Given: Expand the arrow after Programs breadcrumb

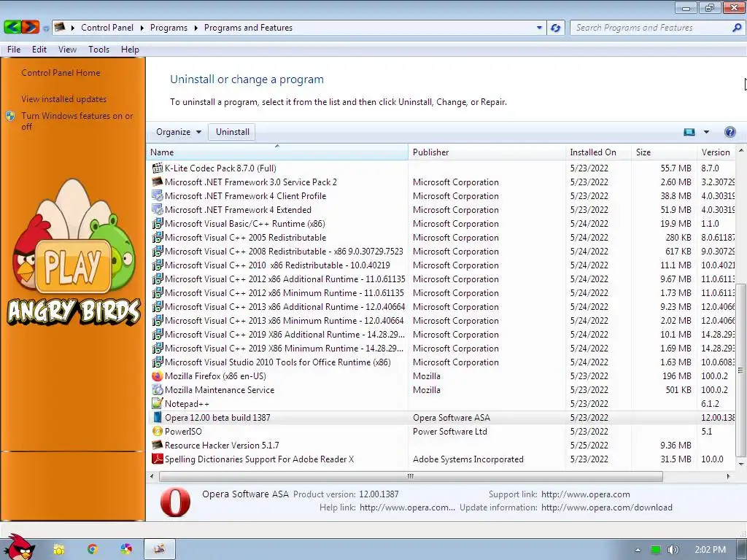Looking at the screenshot, I should tap(196, 28).
